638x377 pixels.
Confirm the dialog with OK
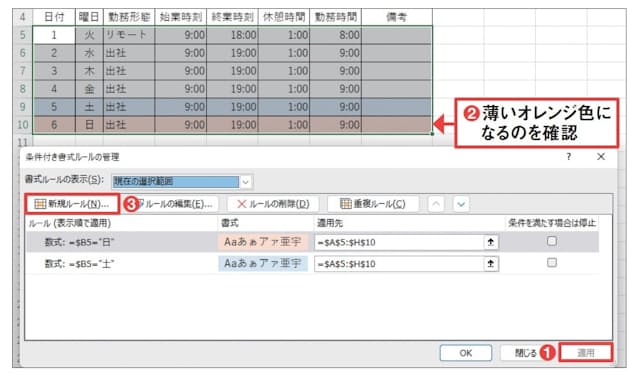pos(466,353)
